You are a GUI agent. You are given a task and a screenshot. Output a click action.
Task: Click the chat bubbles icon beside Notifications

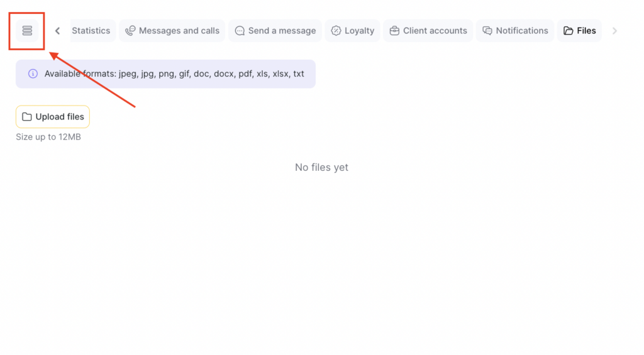pos(487,31)
